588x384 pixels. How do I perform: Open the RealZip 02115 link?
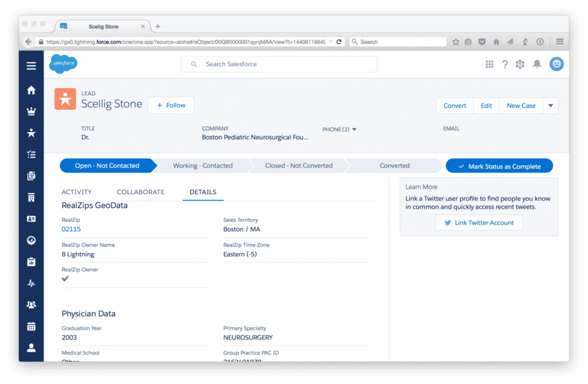pyautogui.click(x=71, y=229)
